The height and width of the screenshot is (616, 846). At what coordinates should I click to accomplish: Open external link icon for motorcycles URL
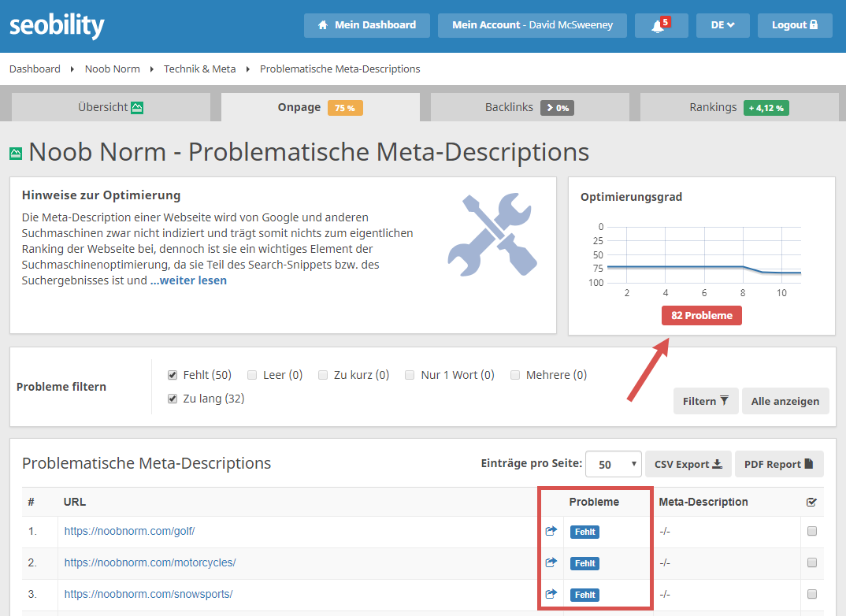point(551,562)
